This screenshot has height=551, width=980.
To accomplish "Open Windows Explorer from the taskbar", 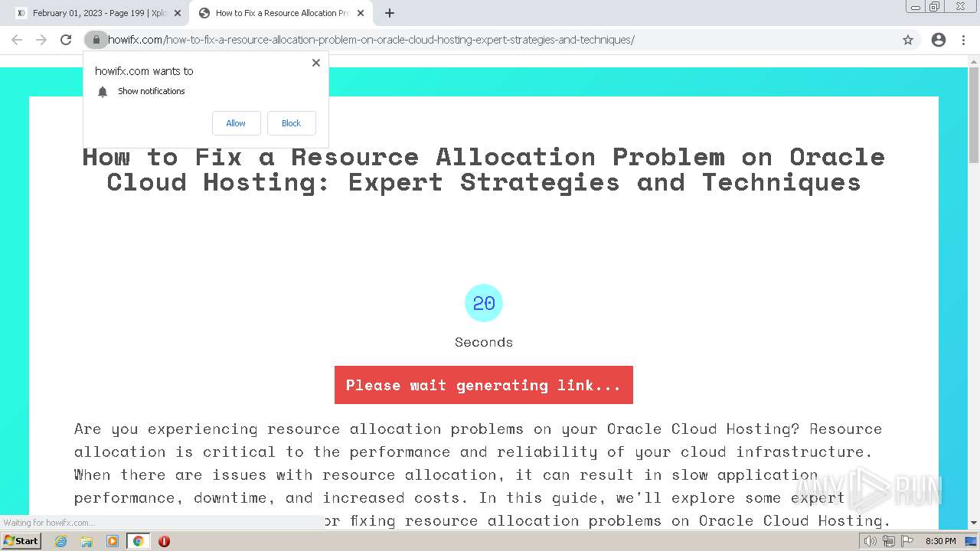I will pyautogui.click(x=87, y=541).
